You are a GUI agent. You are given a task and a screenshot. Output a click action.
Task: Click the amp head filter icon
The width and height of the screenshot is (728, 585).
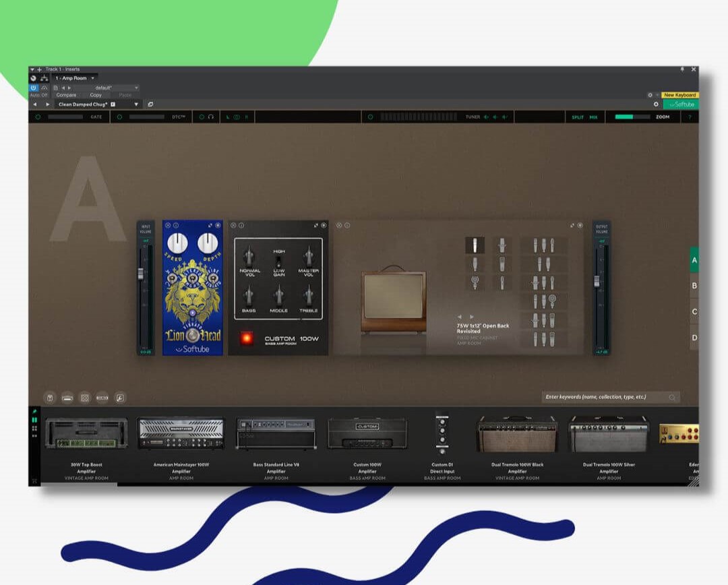click(67, 398)
